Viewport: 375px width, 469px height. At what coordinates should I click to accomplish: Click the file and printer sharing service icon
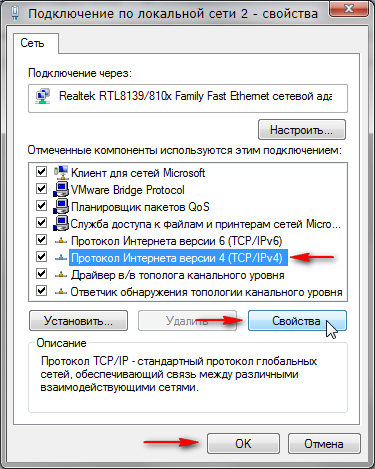(61, 223)
